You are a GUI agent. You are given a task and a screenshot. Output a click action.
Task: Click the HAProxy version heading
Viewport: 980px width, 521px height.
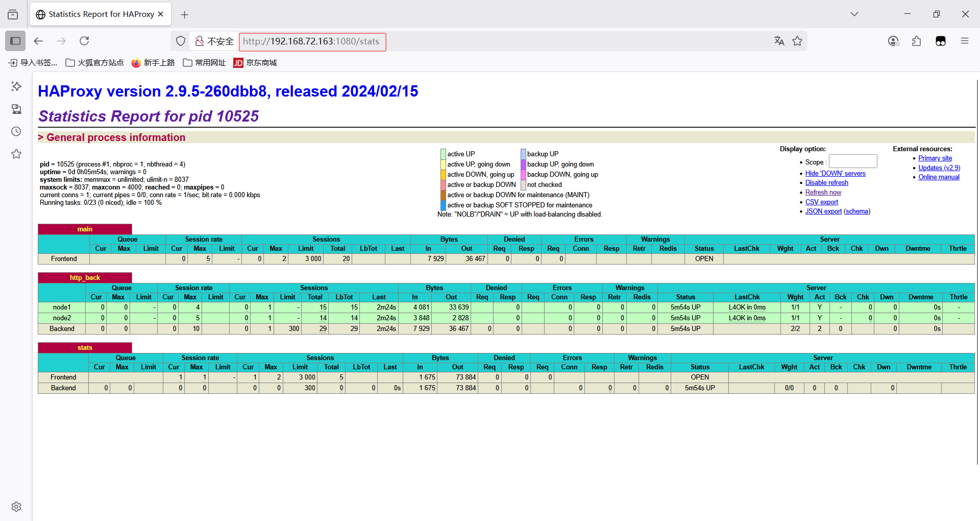[x=228, y=91]
